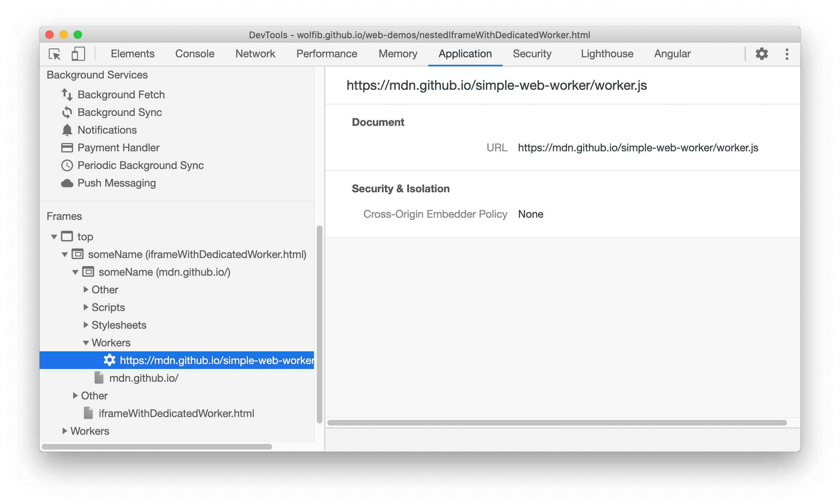
Task: Click the Application tab in DevTools
Action: [x=465, y=54]
